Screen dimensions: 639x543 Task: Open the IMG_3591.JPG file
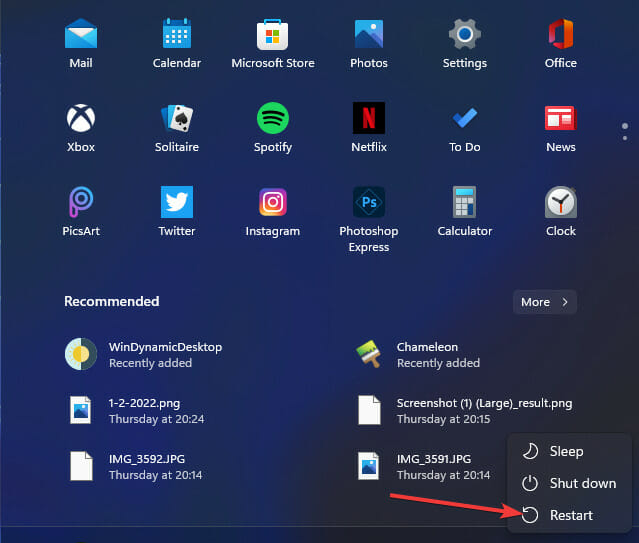click(423, 466)
